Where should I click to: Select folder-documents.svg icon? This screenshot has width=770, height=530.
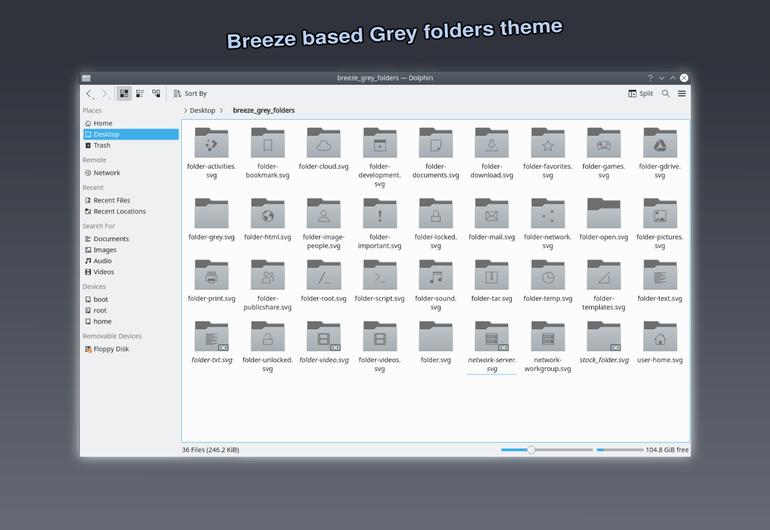[x=436, y=142]
